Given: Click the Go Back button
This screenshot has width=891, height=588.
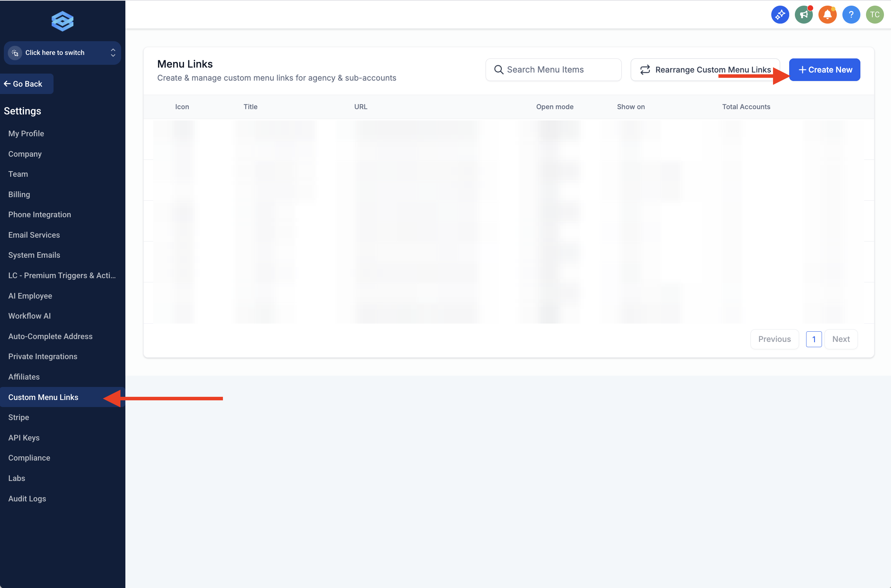Looking at the screenshot, I should (27, 84).
